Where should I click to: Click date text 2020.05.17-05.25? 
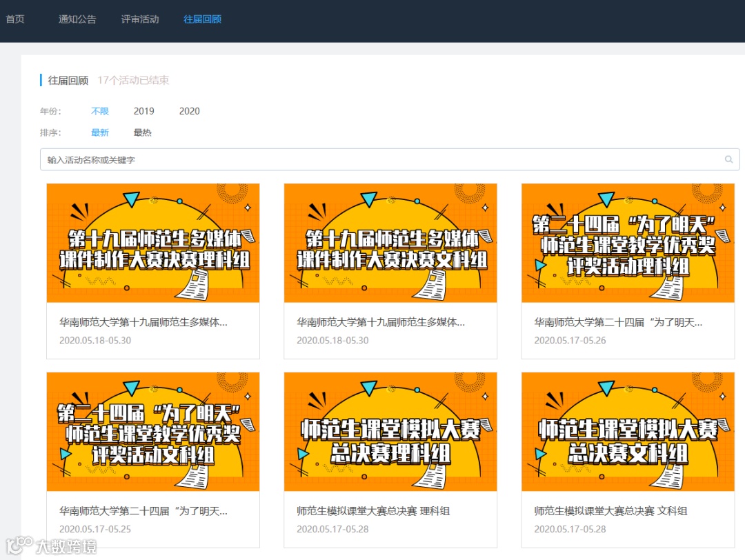(x=95, y=529)
